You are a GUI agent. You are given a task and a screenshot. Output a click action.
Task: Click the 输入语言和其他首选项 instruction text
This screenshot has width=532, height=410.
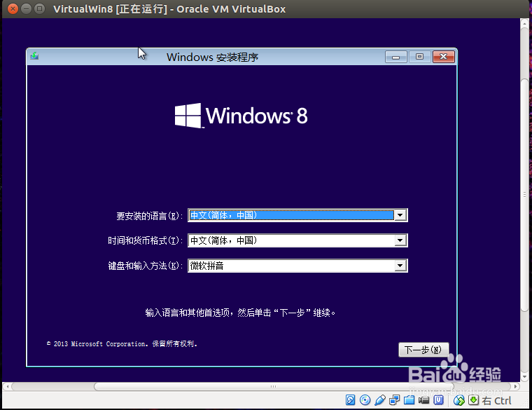click(x=241, y=313)
